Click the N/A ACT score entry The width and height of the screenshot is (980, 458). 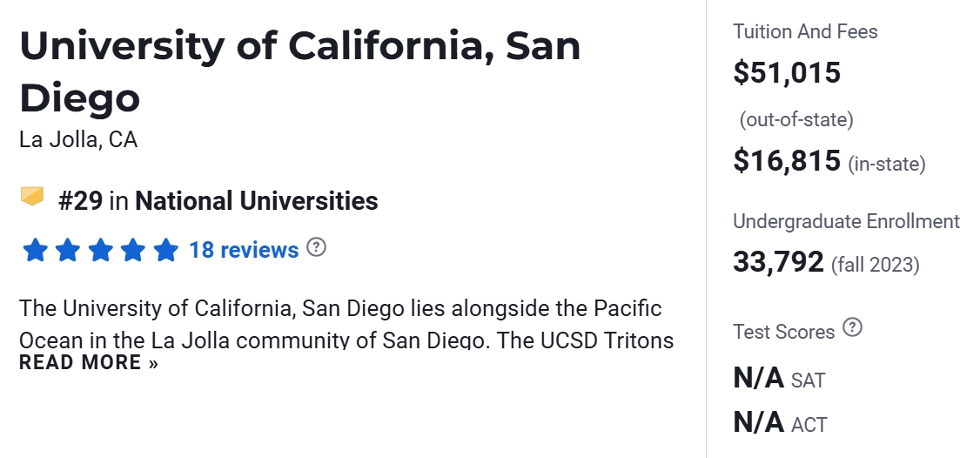[780, 423]
